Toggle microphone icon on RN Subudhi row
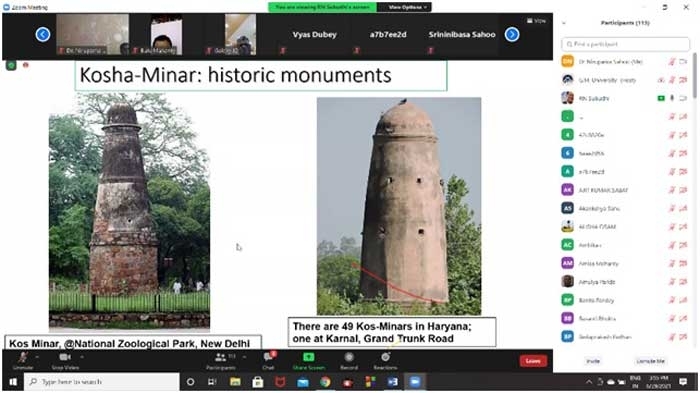 pos(672,98)
